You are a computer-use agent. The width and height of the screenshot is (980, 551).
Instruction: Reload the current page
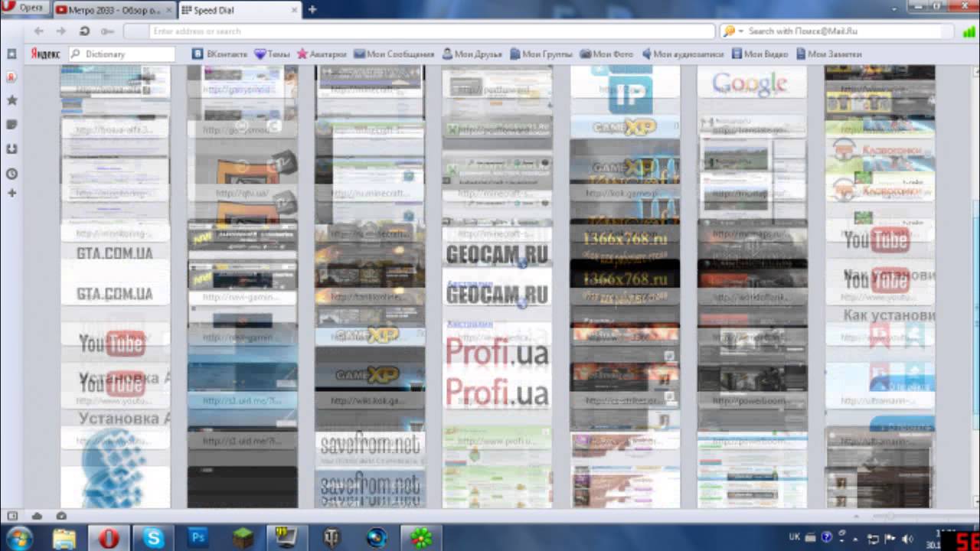point(84,31)
